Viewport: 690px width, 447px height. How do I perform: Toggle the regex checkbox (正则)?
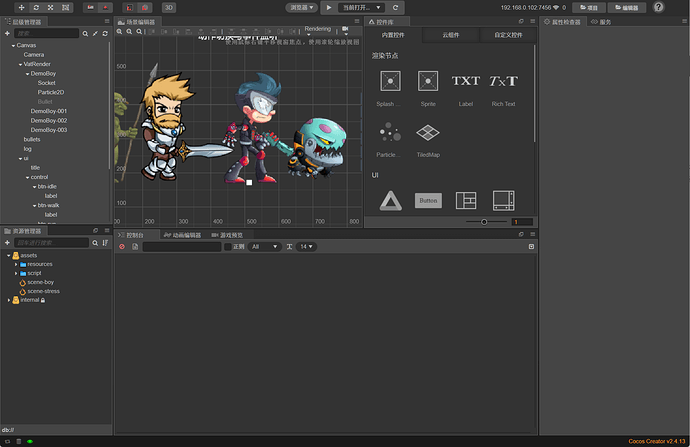pos(228,247)
